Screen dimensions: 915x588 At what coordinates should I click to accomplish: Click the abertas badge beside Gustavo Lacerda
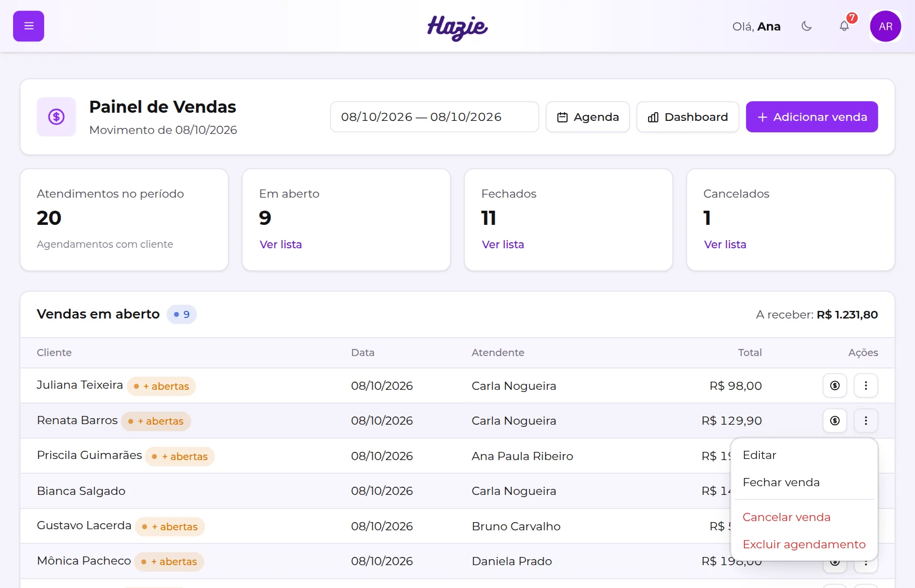point(170,526)
